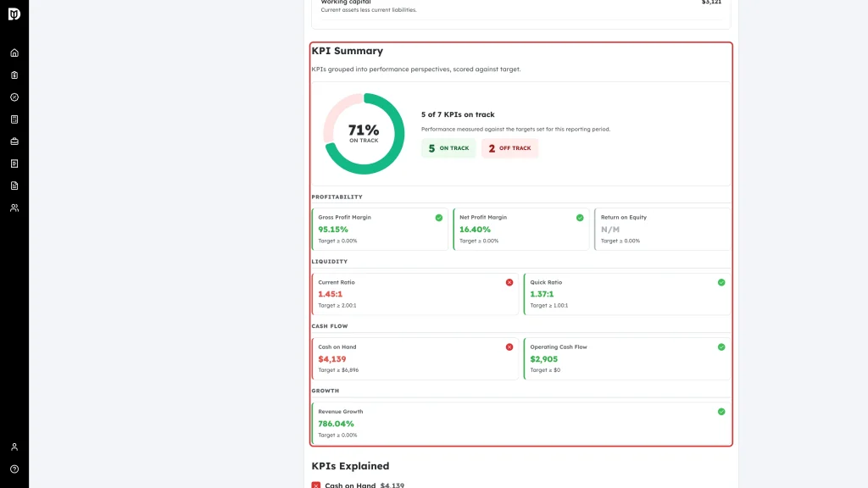
Task: Click the GROWTH section label
Action: [325, 391]
